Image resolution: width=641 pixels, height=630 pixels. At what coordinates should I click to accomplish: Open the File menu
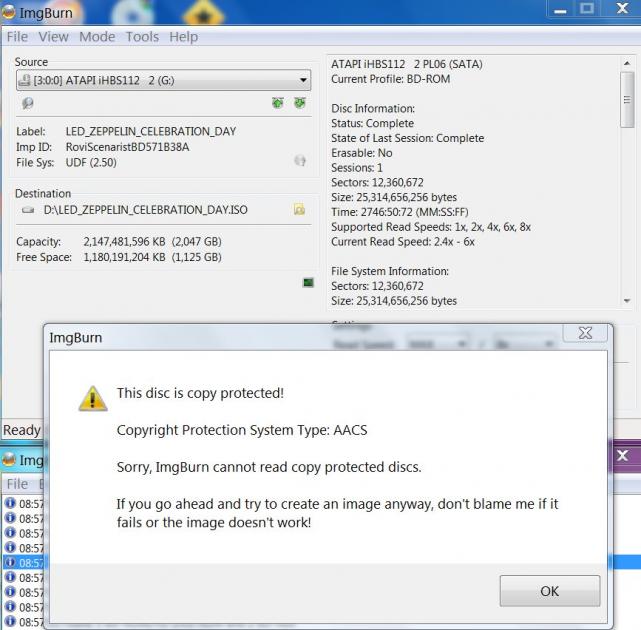tap(17, 37)
